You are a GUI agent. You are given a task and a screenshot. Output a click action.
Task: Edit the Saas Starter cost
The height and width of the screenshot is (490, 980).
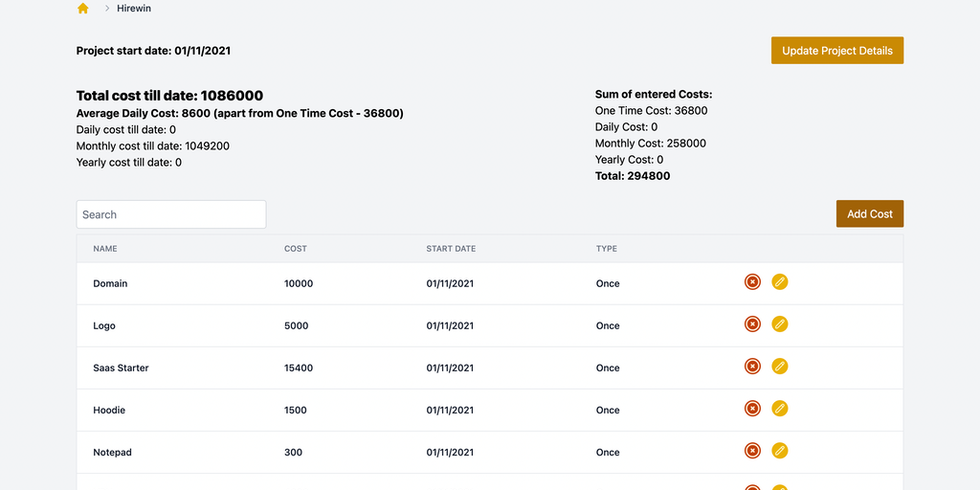[780, 367]
